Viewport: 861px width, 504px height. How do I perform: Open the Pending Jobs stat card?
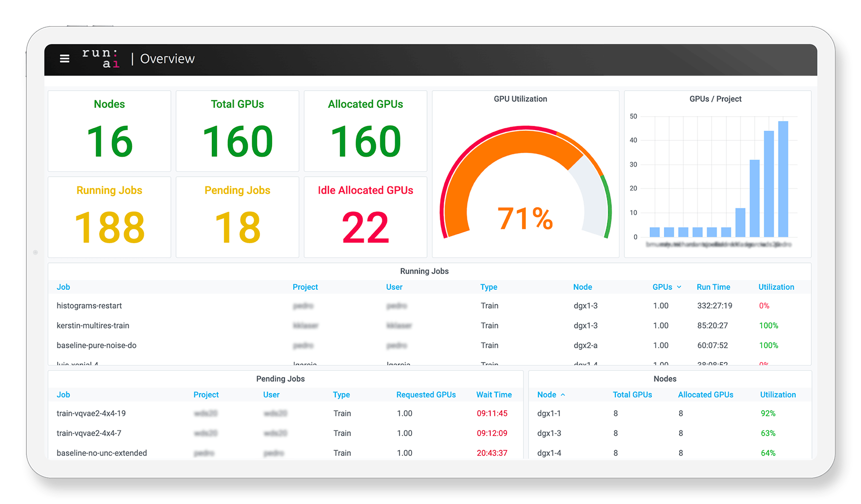click(237, 217)
